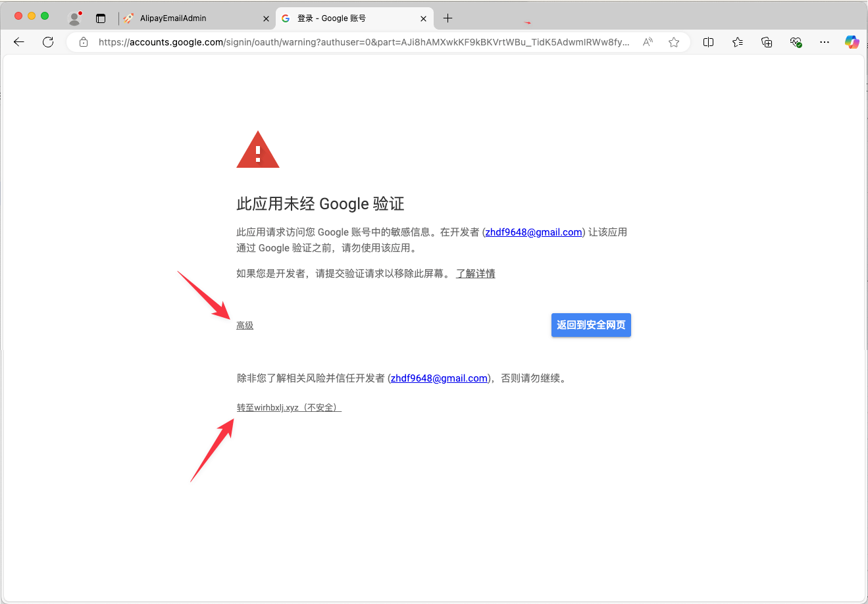The width and height of the screenshot is (868, 604).
Task: Open the favorites list icon
Action: point(738,42)
